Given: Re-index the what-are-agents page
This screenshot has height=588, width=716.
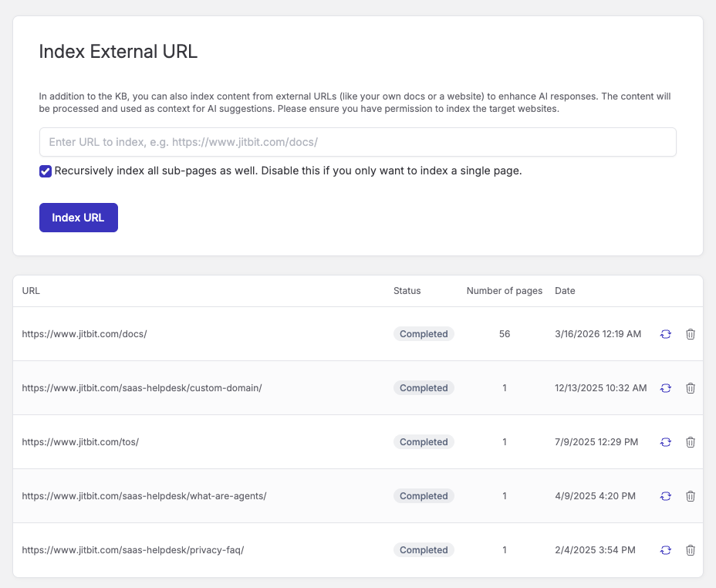Looking at the screenshot, I should tap(665, 496).
